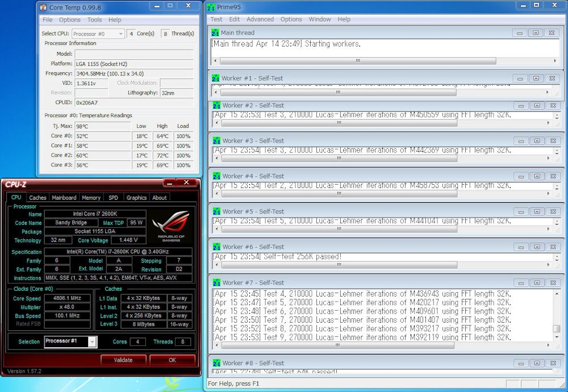This screenshot has width=568, height=392.
Task: Click the Core #2 temperature 60°C
Action: [103, 156]
